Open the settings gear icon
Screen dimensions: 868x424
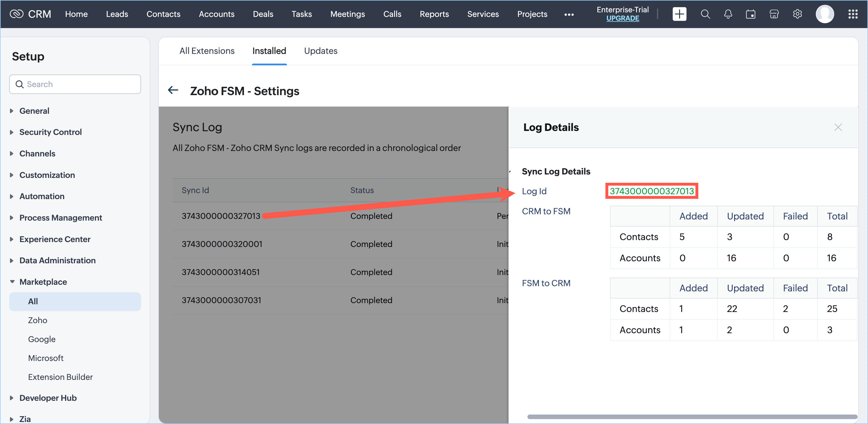pos(797,14)
